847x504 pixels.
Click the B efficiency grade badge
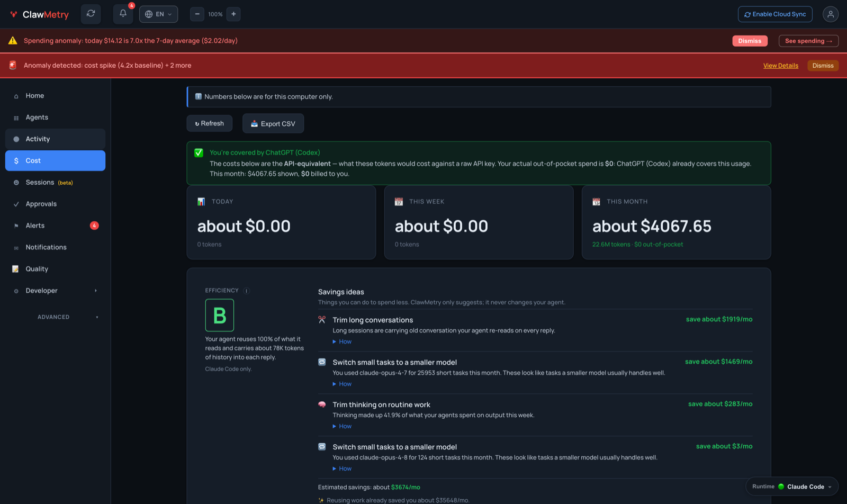(x=220, y=315)
